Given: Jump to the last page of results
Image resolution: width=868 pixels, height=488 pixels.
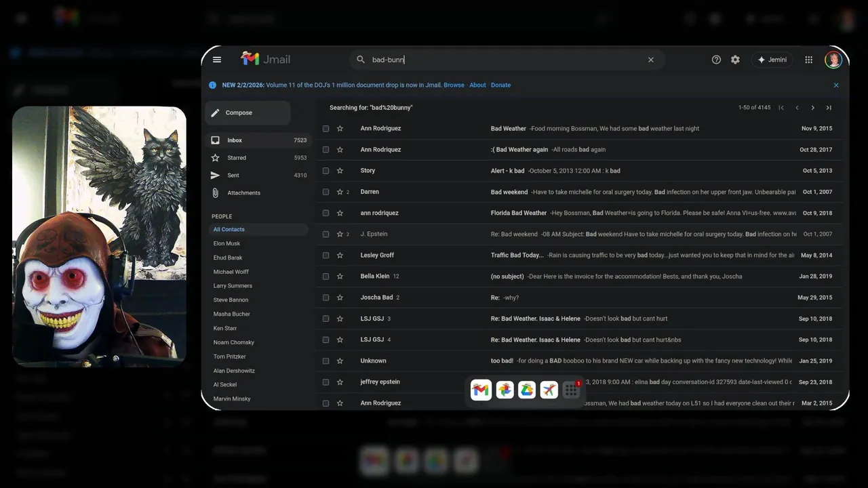Looking at the screenshot, I should (x=829, y=108).
